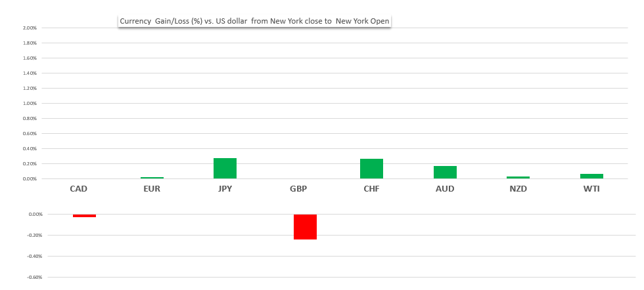Select the JPY axis label
Viewport: 644px width, 290px height.
225,189
